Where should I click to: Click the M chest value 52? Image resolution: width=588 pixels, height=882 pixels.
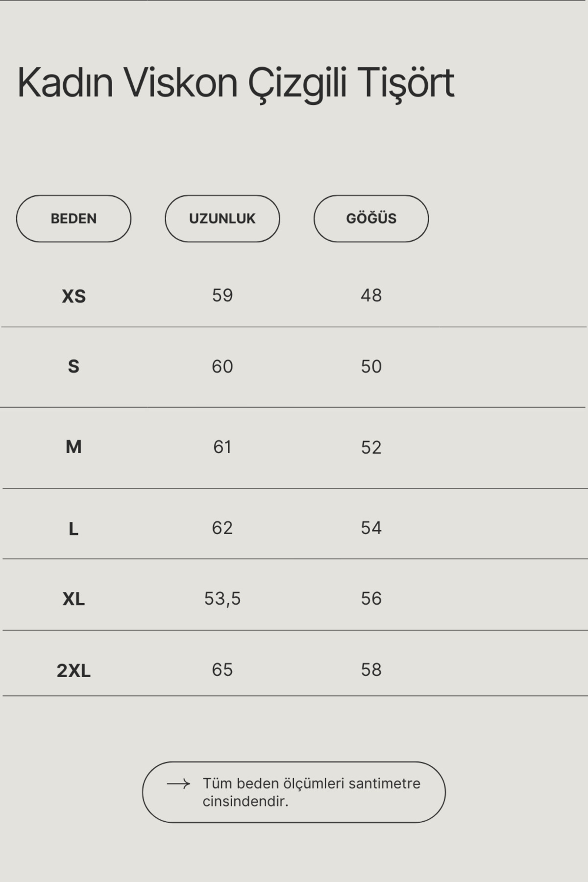click(371, 447)
